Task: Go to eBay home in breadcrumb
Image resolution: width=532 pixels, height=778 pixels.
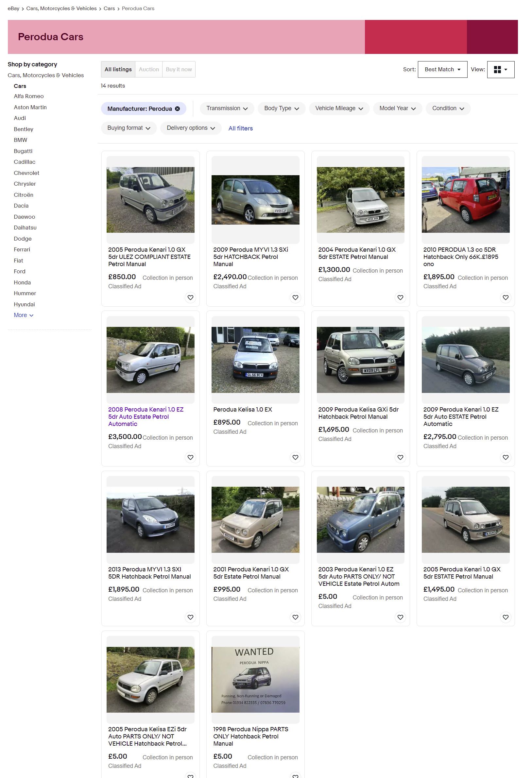Action: [x=13, y=8]
